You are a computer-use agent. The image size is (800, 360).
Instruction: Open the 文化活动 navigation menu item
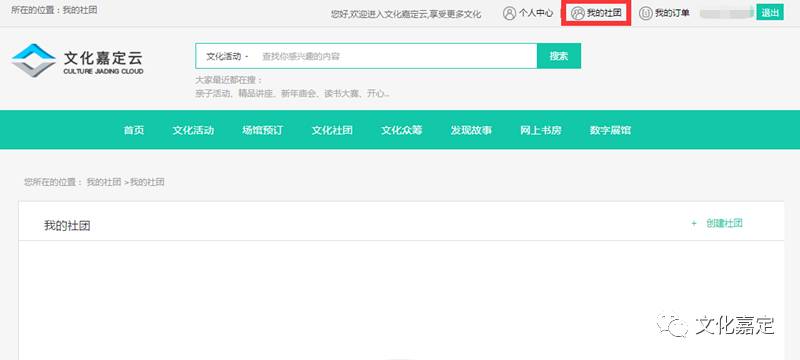[x=193, y=130]
